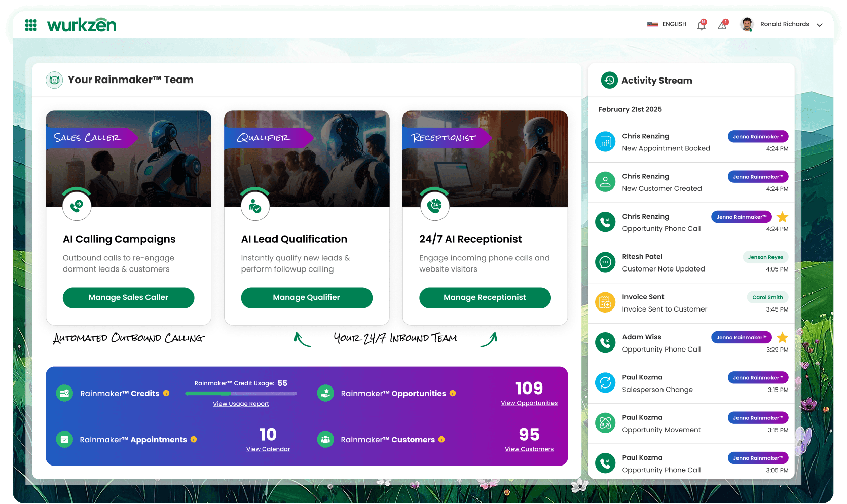Open View Usage Report link
The width and height of the screenshot is (847, 504).
[x=241, y=404]
